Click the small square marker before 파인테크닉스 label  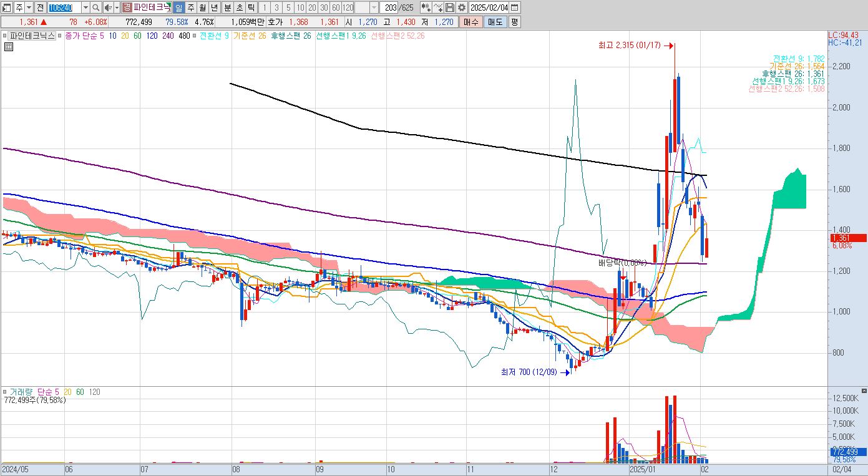point(5,36)
